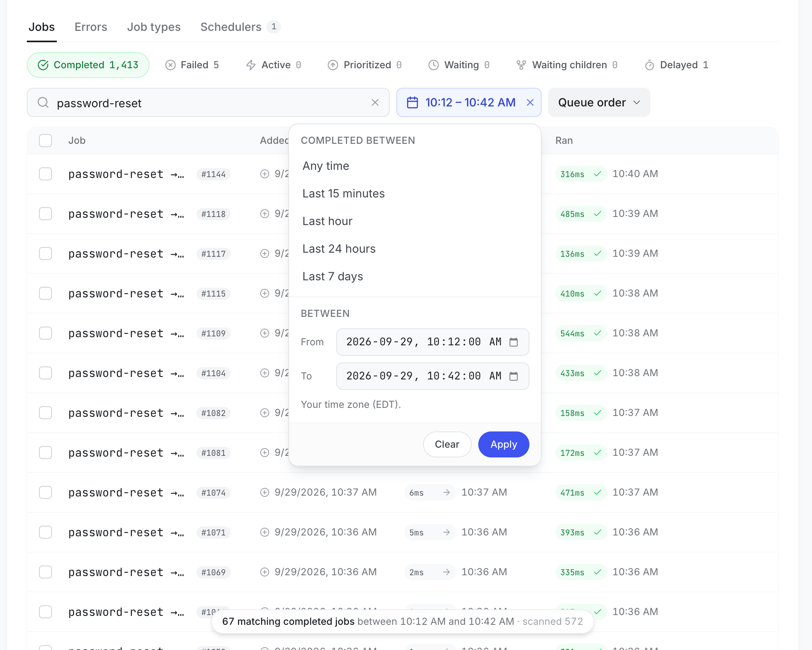Choose Last 15 minutes preset

click(x=415, y=193)
